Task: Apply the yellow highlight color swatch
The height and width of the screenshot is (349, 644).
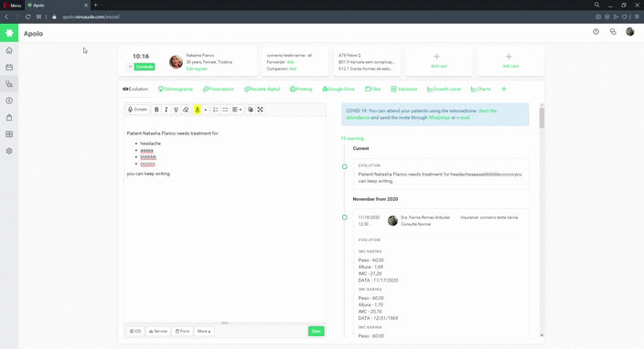Action: [198, 110]
